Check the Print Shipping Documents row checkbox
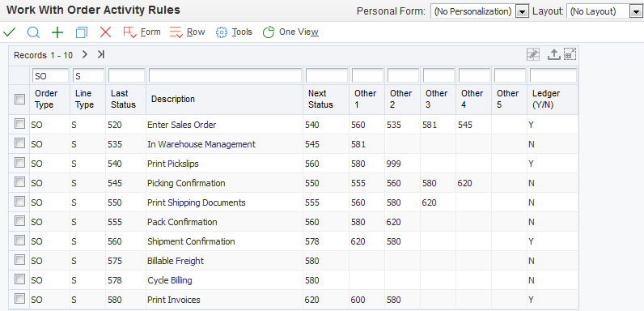This screenshot has height=311, width=644. pos(19,202)
